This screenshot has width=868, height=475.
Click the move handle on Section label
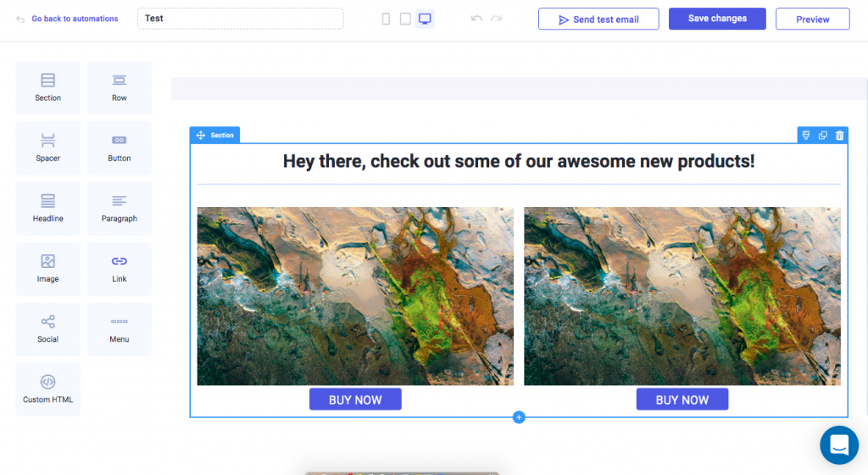tap(200, 135)
